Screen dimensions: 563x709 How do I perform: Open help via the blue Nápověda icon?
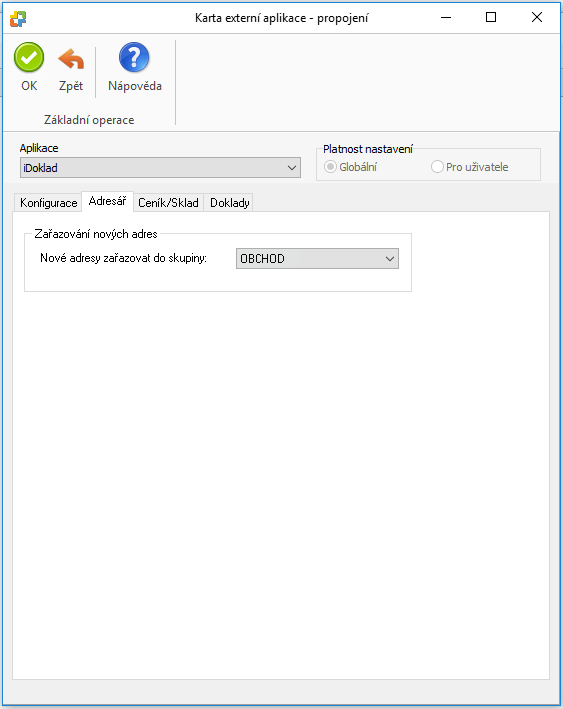[134, 57]
